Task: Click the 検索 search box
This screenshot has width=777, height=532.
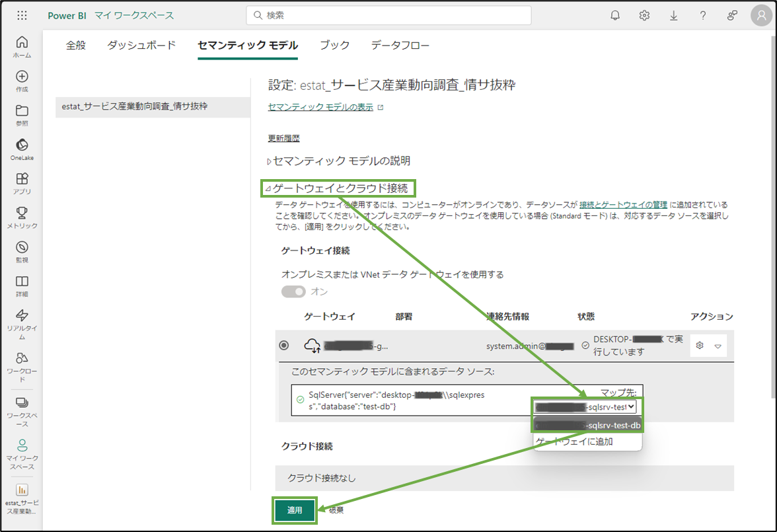Action: tap(388, 15)
